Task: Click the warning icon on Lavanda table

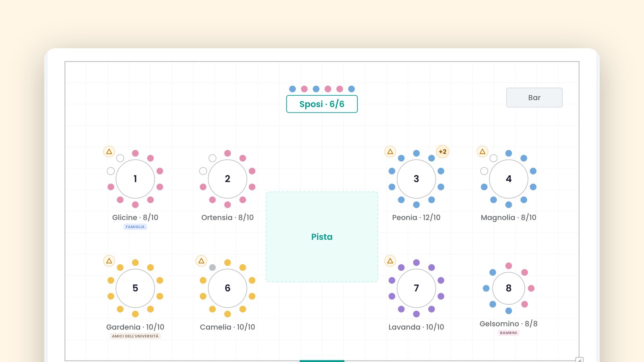Action: point(390,261)
